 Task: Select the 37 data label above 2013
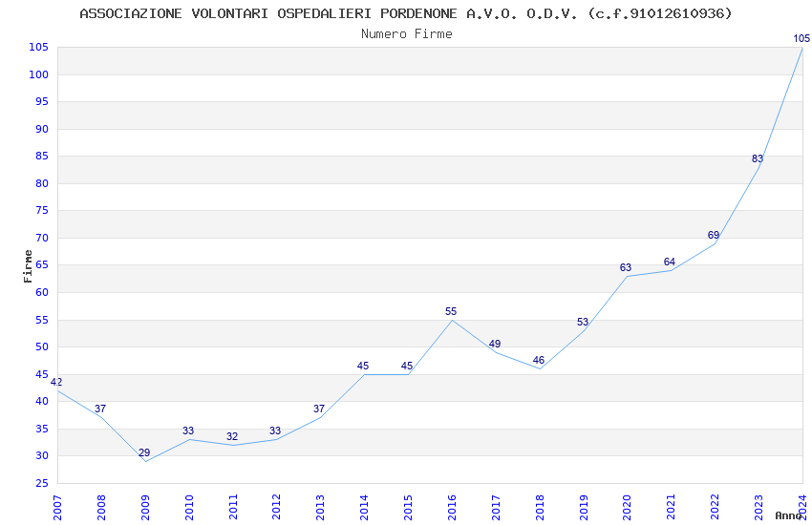[x=319, y=409]
